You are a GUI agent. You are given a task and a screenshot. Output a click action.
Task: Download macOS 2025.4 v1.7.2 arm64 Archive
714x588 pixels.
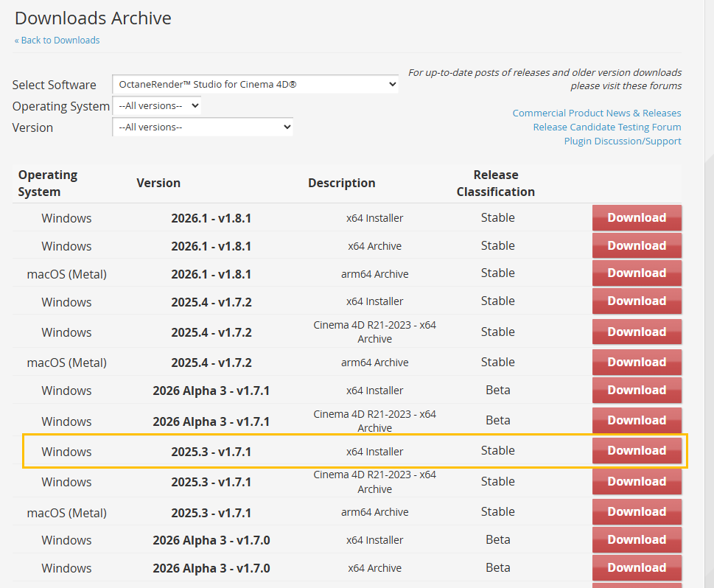click(x=637, y=362)
